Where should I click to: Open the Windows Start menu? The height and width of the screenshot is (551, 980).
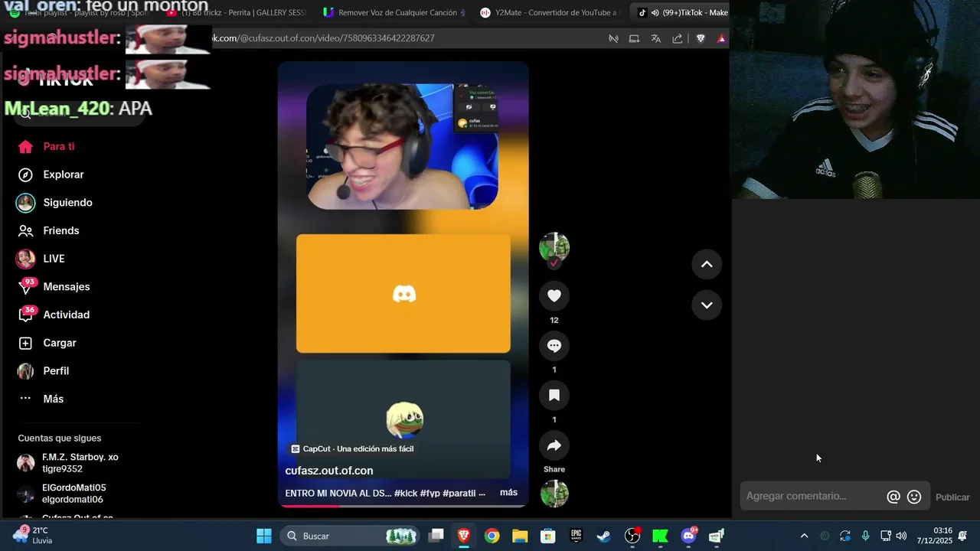[264, 536]
